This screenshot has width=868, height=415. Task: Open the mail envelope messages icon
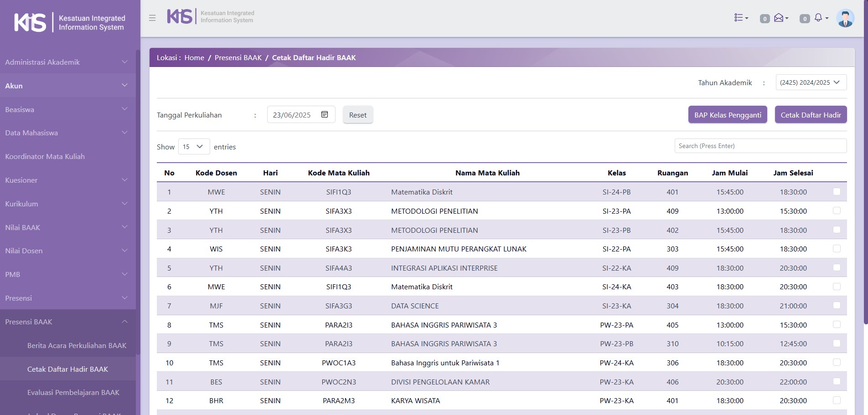780,18
